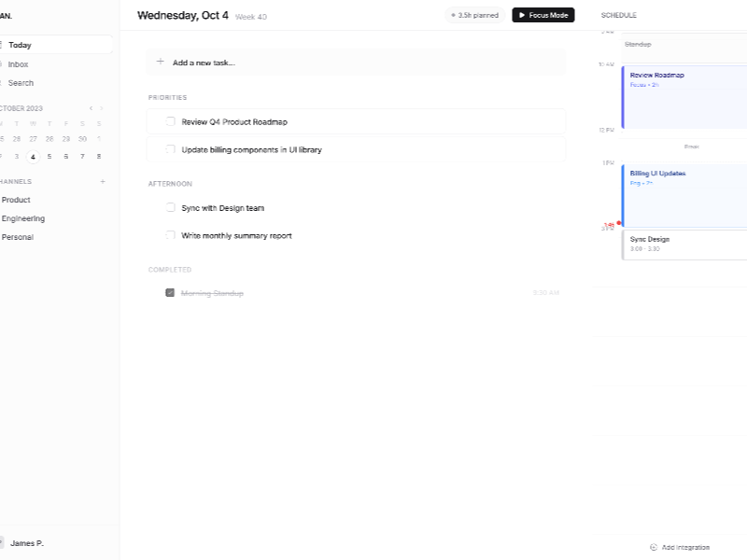Click the red current-time marker on schedule

[x=618, y=223]
